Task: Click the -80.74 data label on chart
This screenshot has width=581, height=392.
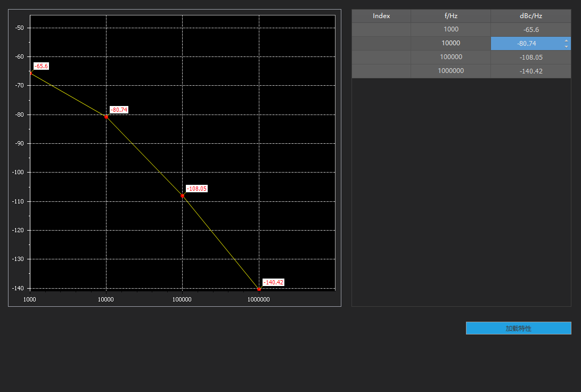Action: tap(119, 110)
